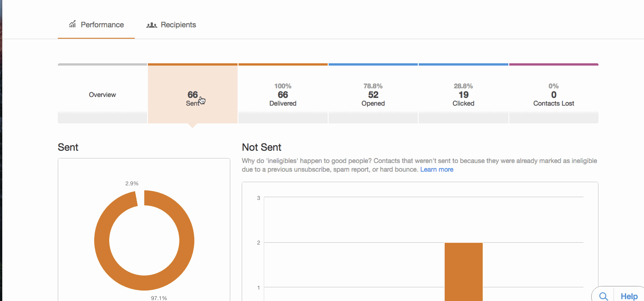The height and width of the screenshot is (301, 644).
Task: Open the 0 Contacts Lost tile
Action: (553, 95)
